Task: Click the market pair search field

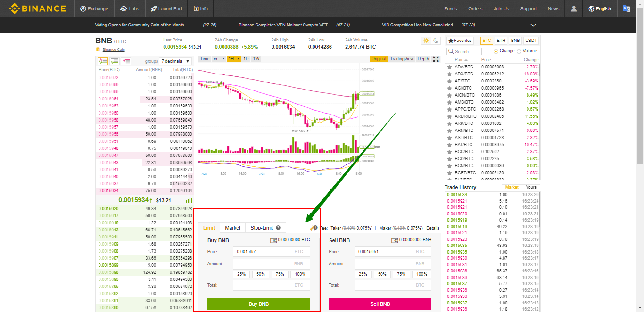Action: point(464,51)
